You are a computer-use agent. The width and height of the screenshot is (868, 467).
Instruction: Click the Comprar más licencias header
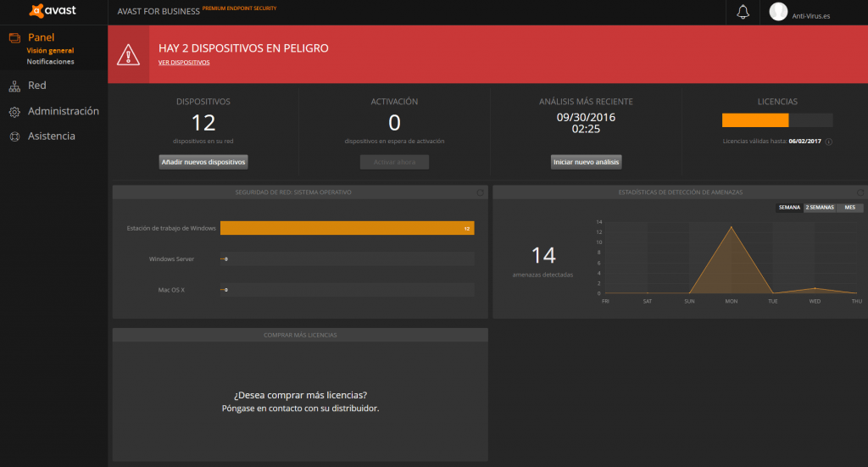click(x=300, y=336)
